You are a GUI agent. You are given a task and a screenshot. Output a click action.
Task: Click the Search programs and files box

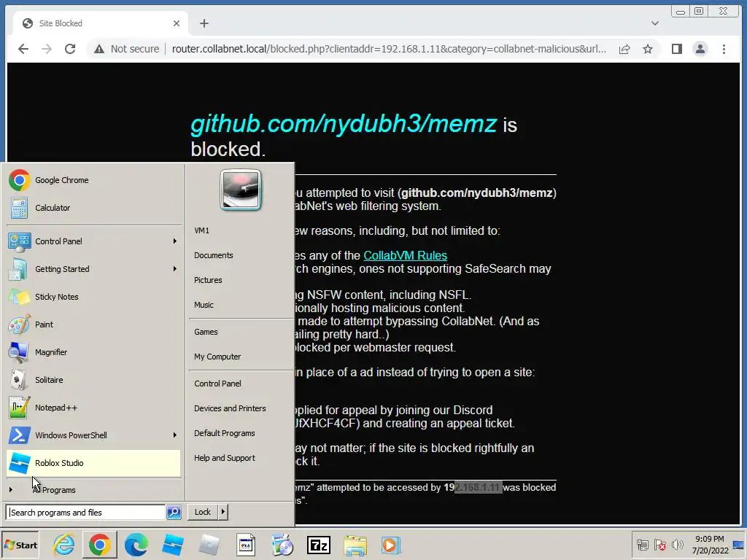86,513
